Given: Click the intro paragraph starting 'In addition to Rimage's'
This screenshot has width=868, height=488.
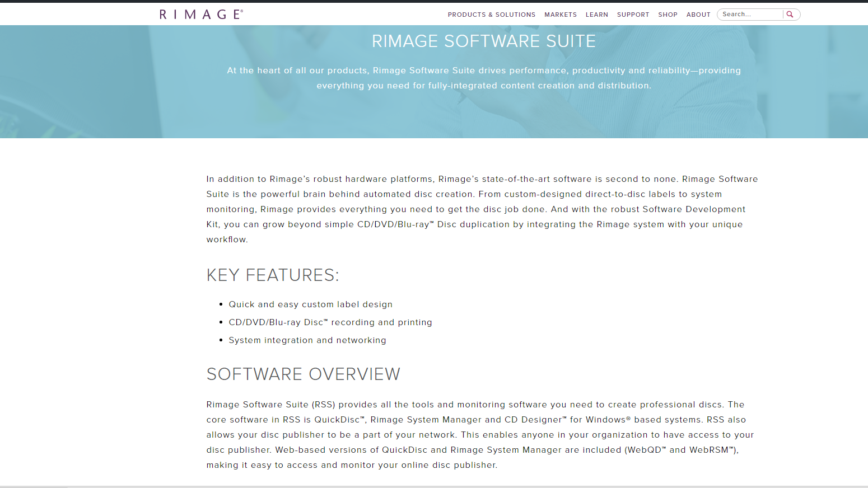Looking at the screenshot, I should 482,209.
